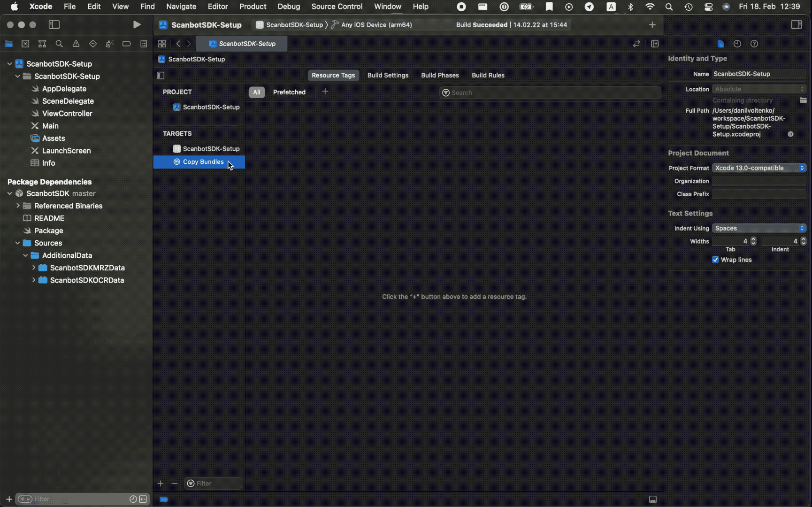Switch to the Build Phases tab
The height and width of the screenshot is (507, 812).
point(439,75)
